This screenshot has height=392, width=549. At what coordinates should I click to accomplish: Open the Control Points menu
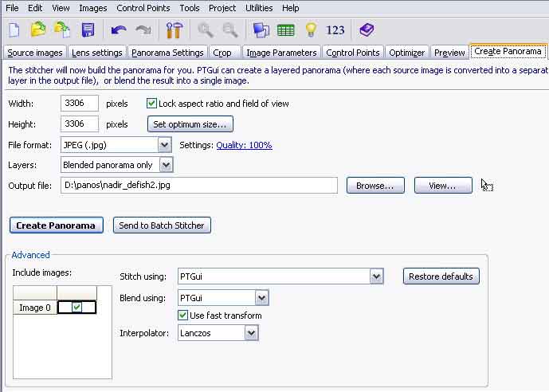coord(143,8)
